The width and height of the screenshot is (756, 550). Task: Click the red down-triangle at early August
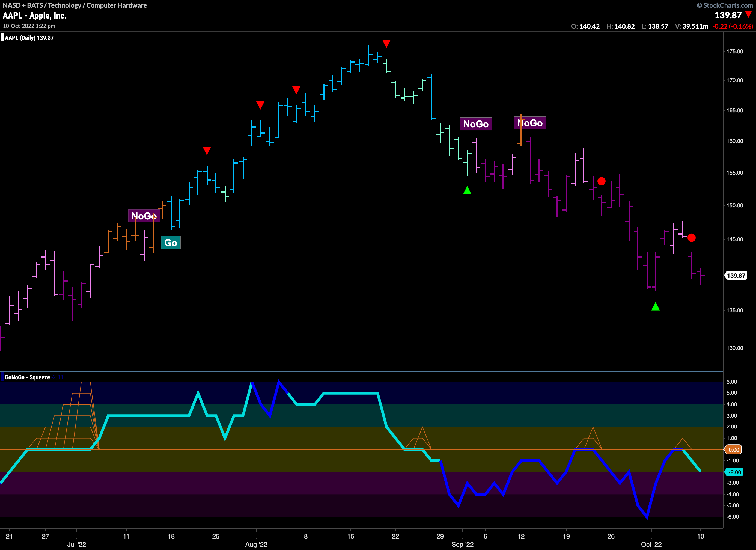(260, 105)
